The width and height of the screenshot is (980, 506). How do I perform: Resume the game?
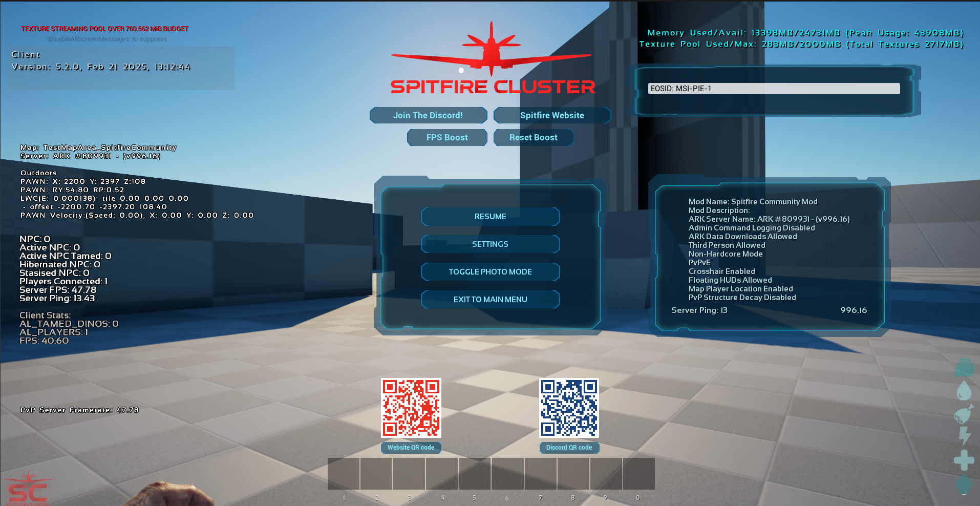click(x=490, y=217)
